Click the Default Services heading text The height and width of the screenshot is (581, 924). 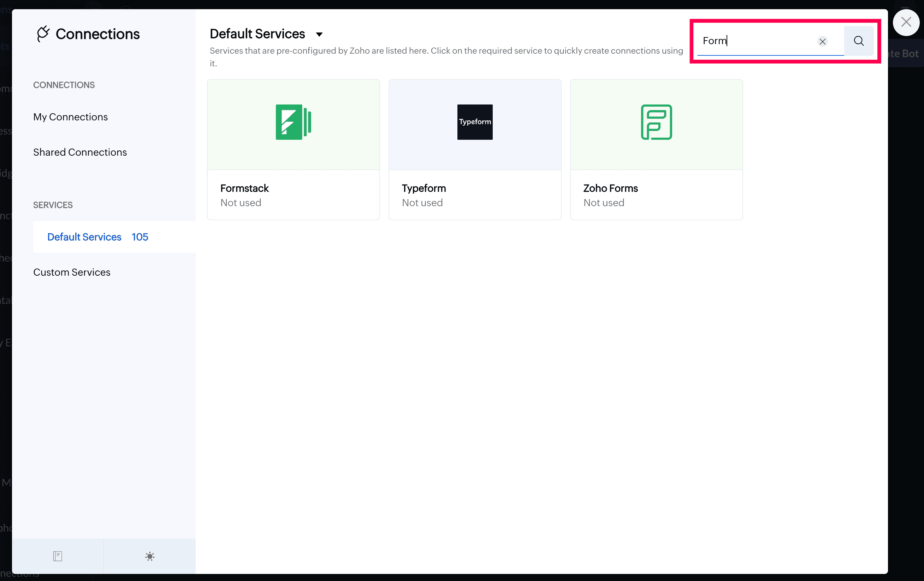coord(257,34)
